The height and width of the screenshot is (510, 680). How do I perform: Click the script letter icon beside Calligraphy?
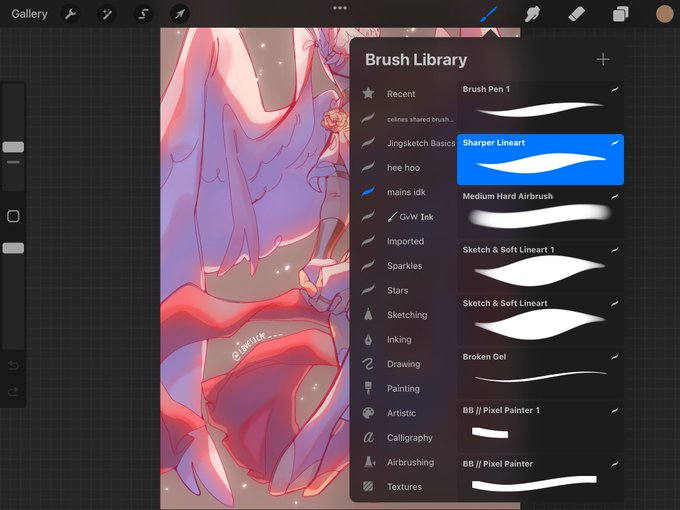(368, 437)
